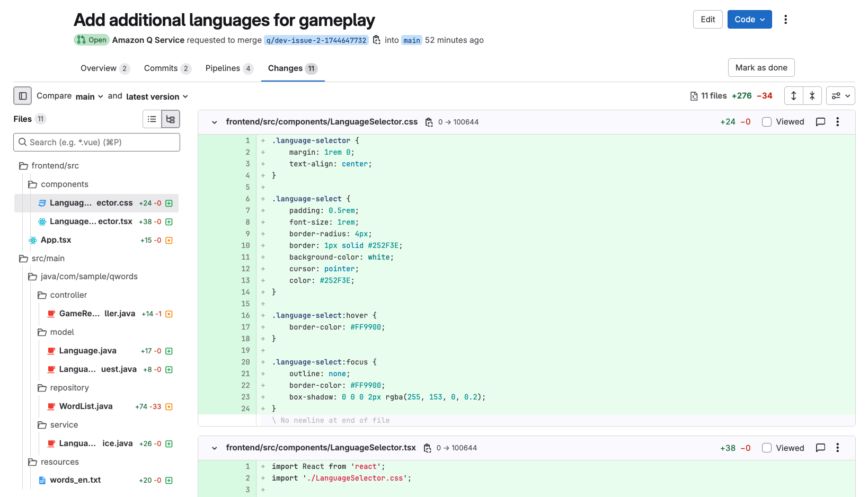Expand all file diffs using the arrows icon
Viewport: 868px width, 497px height.
(x=793, y=95)
